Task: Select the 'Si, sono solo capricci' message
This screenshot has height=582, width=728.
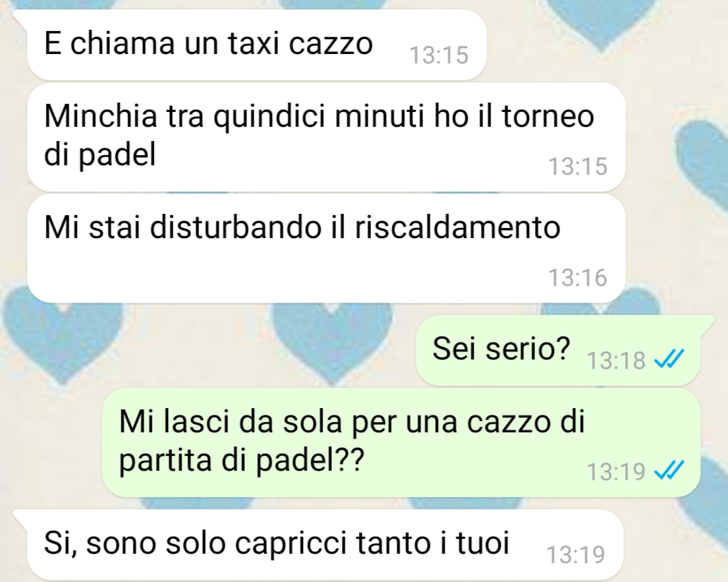Action: 325,544
